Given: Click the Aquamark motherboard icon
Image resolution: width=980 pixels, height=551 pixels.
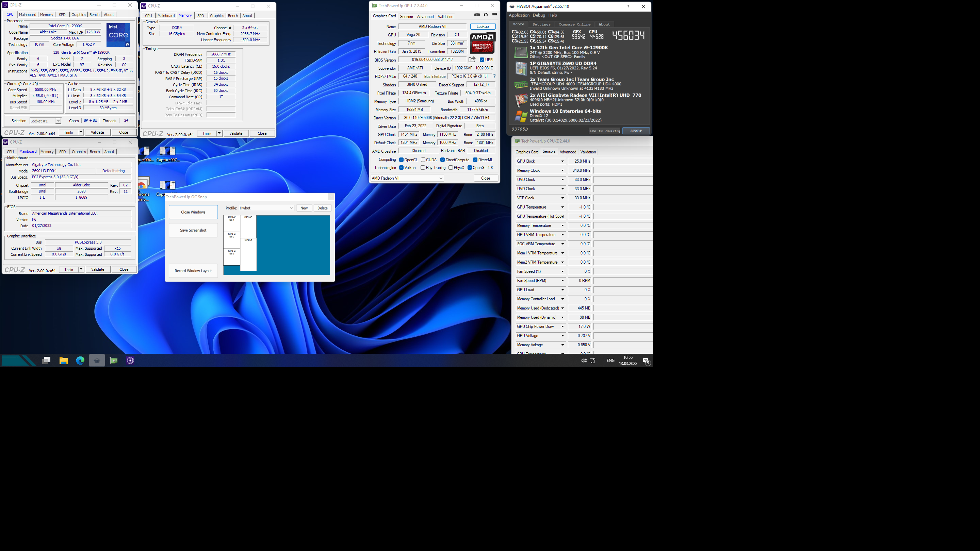Looking at the screenshot, I should pos(521,68).
